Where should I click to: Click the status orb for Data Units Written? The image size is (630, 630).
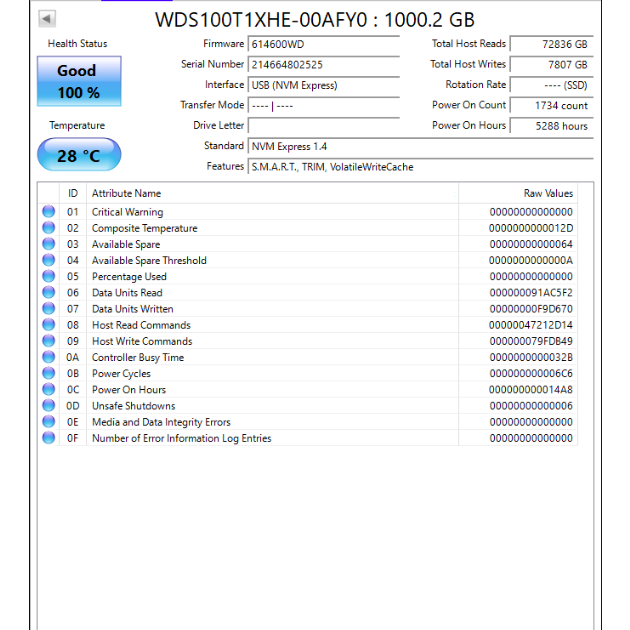click(49, 308)
